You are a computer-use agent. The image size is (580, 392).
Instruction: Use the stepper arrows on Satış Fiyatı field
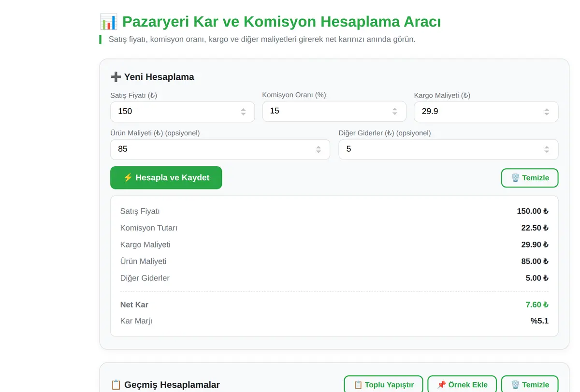(x=243, y=112)
